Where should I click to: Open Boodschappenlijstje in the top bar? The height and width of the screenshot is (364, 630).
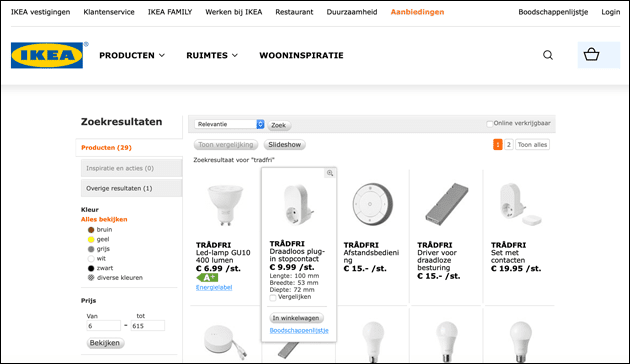[x=553, y=12]
